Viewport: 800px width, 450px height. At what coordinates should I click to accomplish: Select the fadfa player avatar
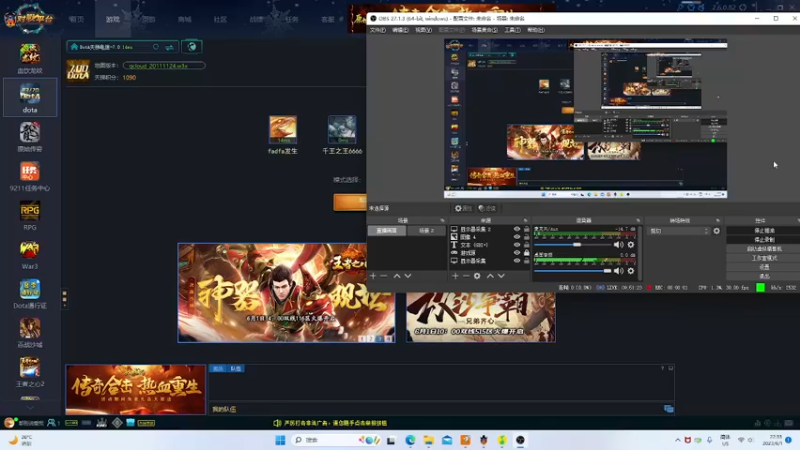pyautogui.click(x=283, y=129)
